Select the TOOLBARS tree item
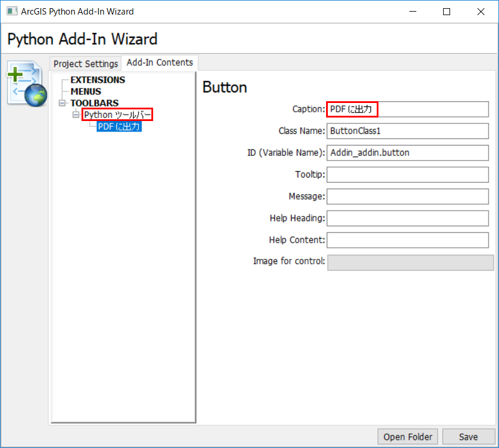The image size is (499, 448). 94,103
